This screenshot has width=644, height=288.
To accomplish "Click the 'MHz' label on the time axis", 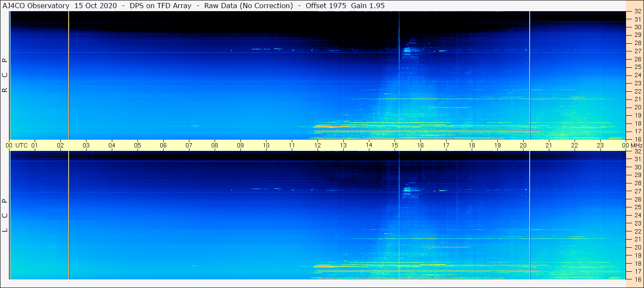I will click(x=636, y=145).
